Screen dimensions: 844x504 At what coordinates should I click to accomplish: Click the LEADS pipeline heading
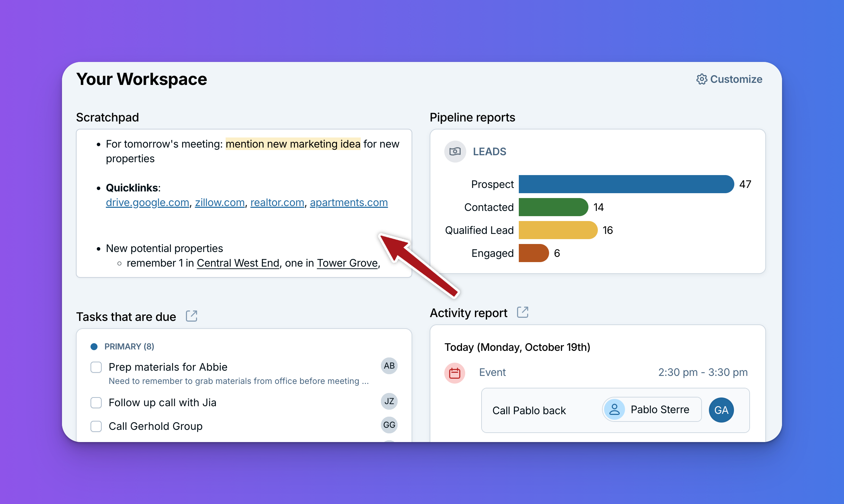coord(490,151)
